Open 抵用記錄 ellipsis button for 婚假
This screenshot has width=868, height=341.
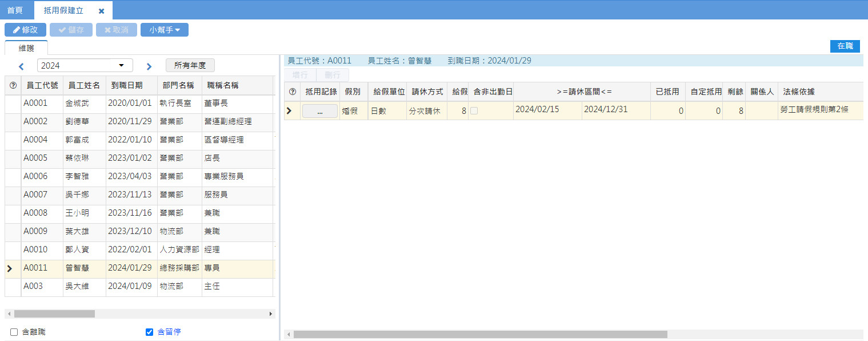tap(319, 112)
